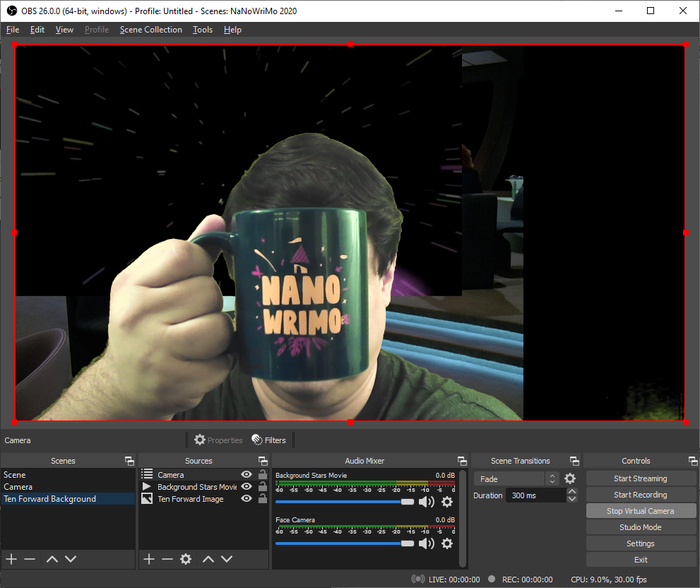The height and width of the screenshot is (588, 700).
Task: Remove the selected source with the minus icon
Action: point(167,559)
